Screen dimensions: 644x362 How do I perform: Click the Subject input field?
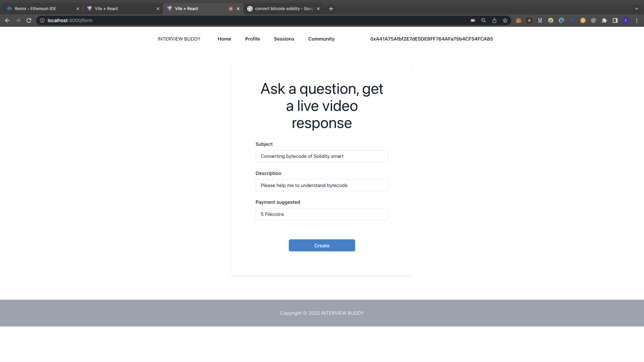[x=322, y=156]
